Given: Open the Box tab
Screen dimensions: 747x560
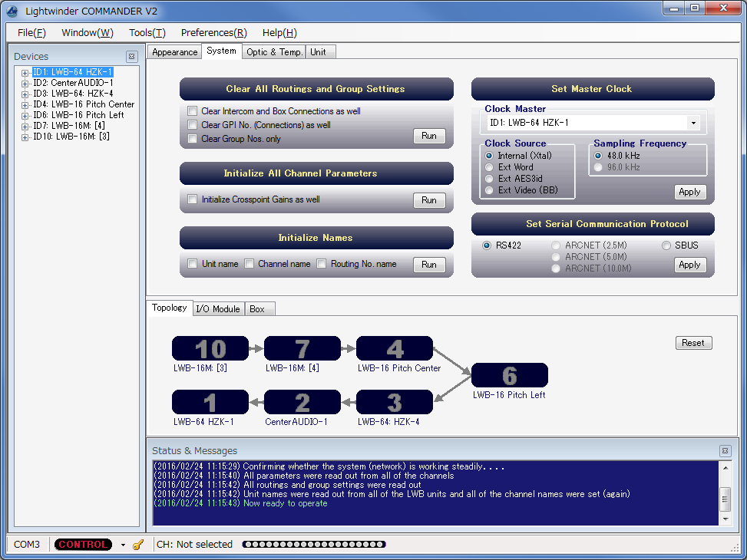Looking at the screenshot, I should (259, 308).
